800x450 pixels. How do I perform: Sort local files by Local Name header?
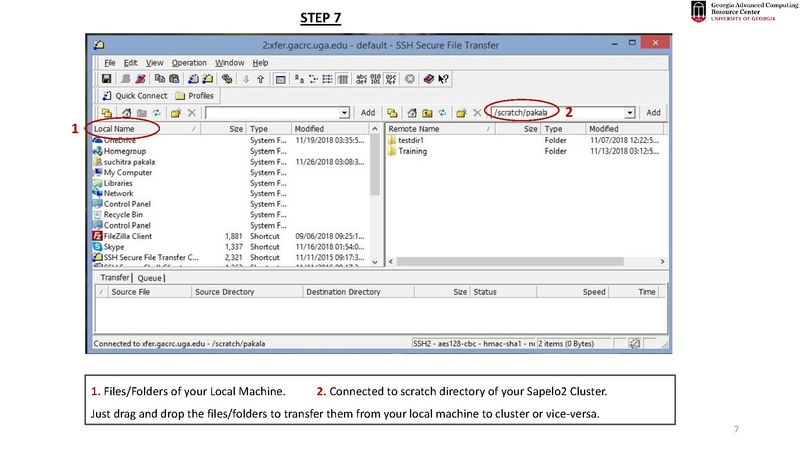146,129
